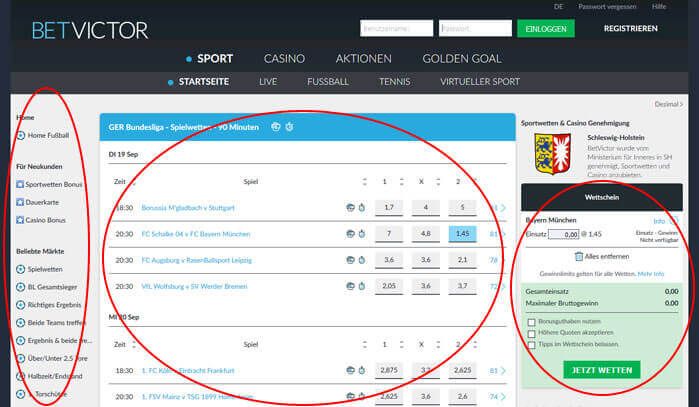This screenshot has width=699, height=407.
Task: Click the Dauerkarte star icon
Action: pos(20,202)
